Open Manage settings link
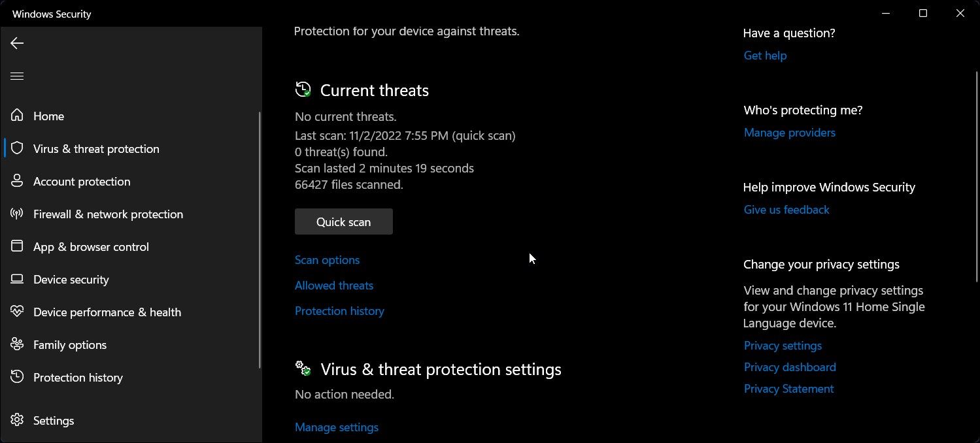This screenshot has width=980, height=443. pos(336,427)
